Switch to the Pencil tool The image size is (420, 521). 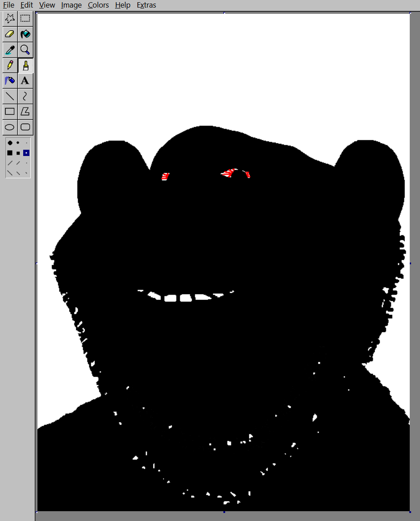tap(10, 65)
